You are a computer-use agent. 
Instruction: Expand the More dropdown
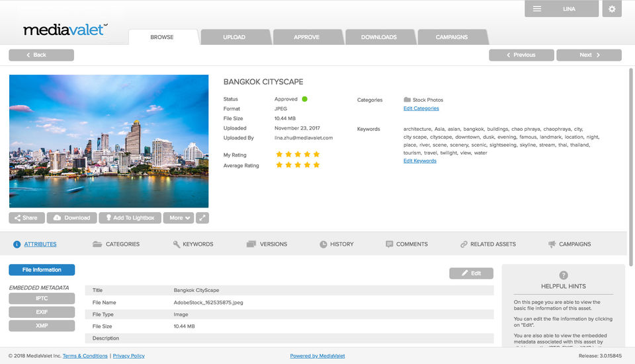point(179,218)
